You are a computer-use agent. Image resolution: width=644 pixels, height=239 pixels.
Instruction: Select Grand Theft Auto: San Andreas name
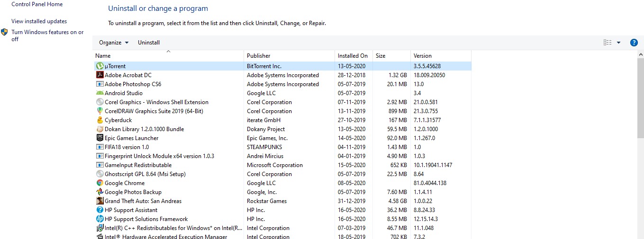click(x=143, y=201)
